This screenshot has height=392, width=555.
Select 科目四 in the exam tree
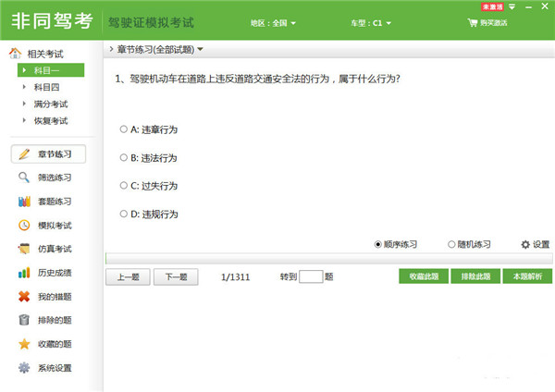click(x=46, y=87)
